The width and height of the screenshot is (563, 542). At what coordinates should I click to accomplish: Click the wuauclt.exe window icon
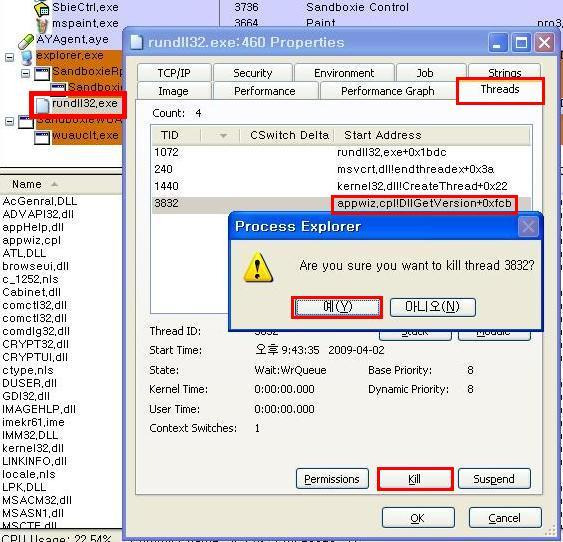(x=42, y=137)
